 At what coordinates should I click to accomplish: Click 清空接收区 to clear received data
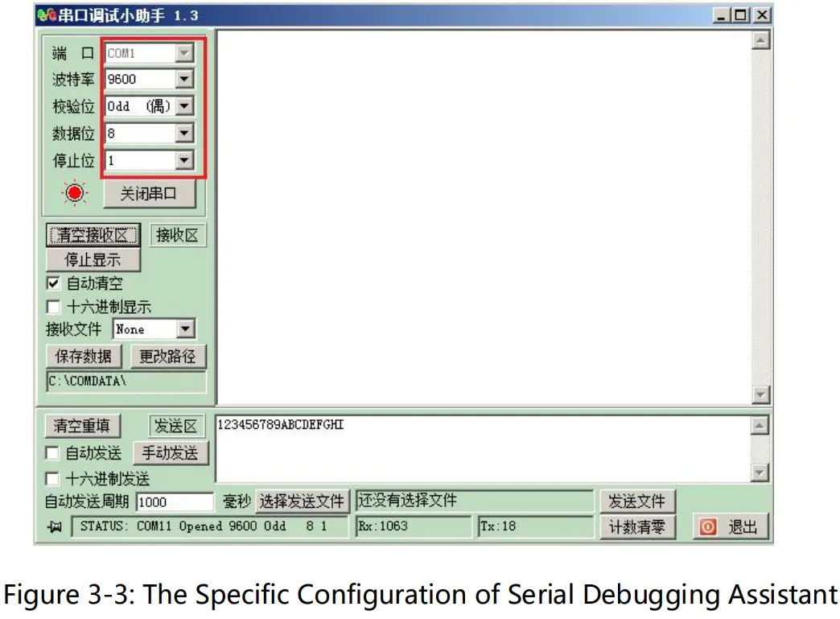[x=93, y=235]
